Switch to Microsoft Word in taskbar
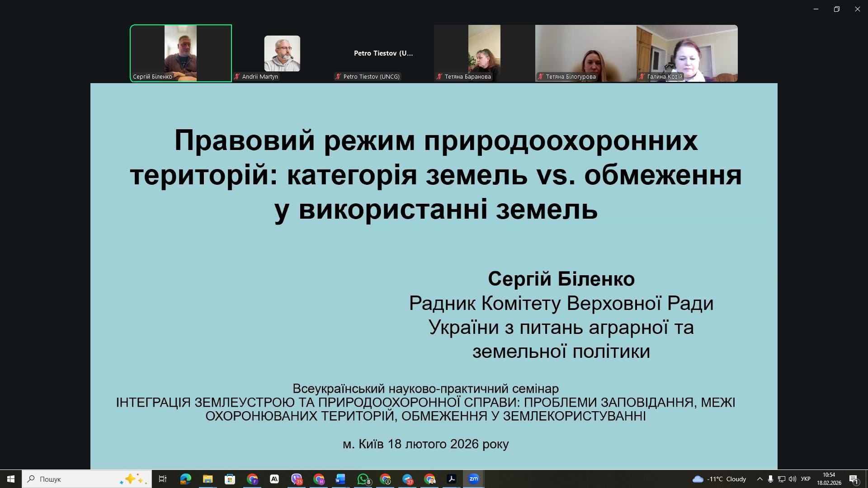The image size is (868, 488). click(x=340, y=479)
